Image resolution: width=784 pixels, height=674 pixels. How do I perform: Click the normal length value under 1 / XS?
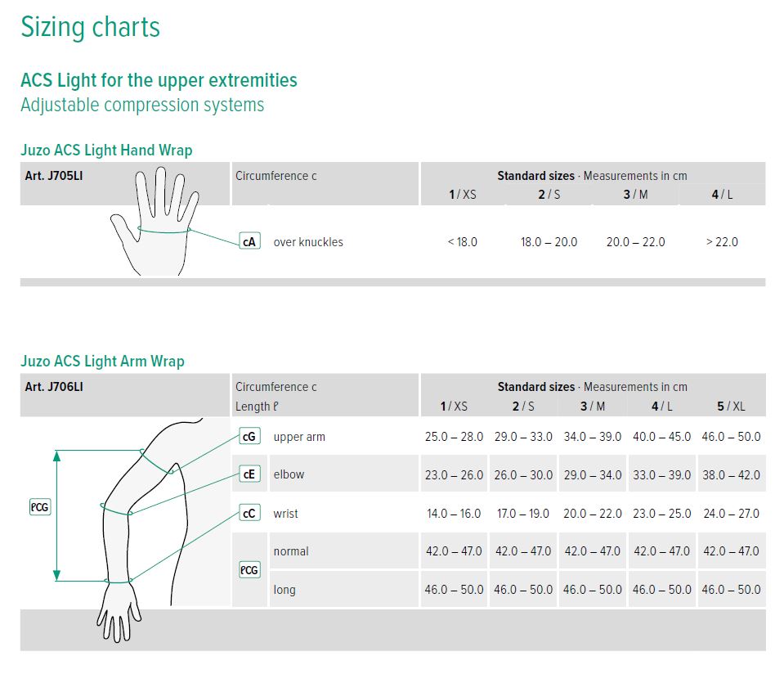pyautogui.click(x=454, y=551)
